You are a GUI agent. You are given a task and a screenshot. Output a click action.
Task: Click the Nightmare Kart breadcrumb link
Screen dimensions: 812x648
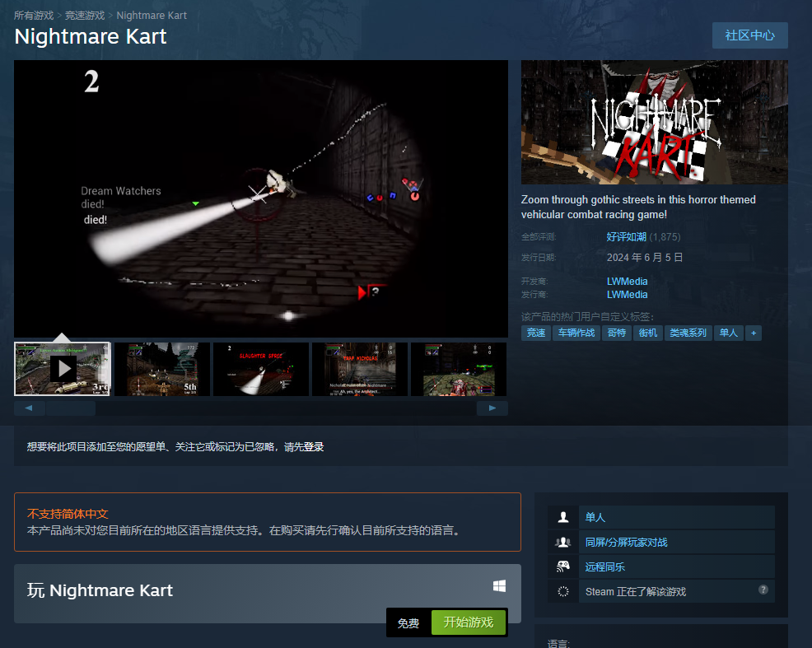coord(152,16)
